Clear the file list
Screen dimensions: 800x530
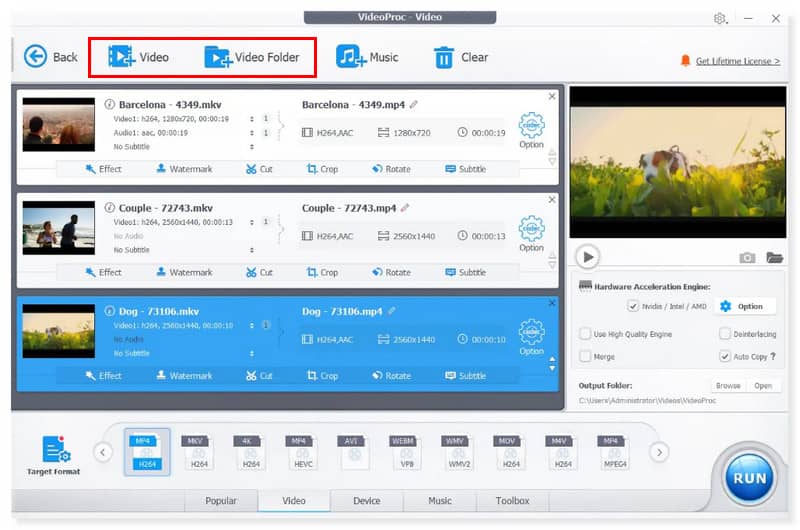click(461, 57)
